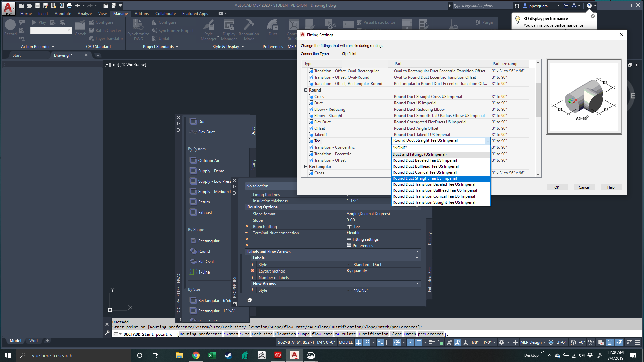Open the Collaborate ribbon tab
Viewport: 644px width, 362px height.
coord(165,14)
